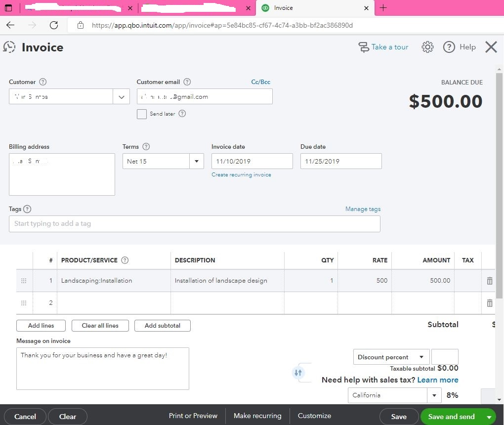Click the tab actions icon at top left

pyautogui.click(x=9, y=8)
